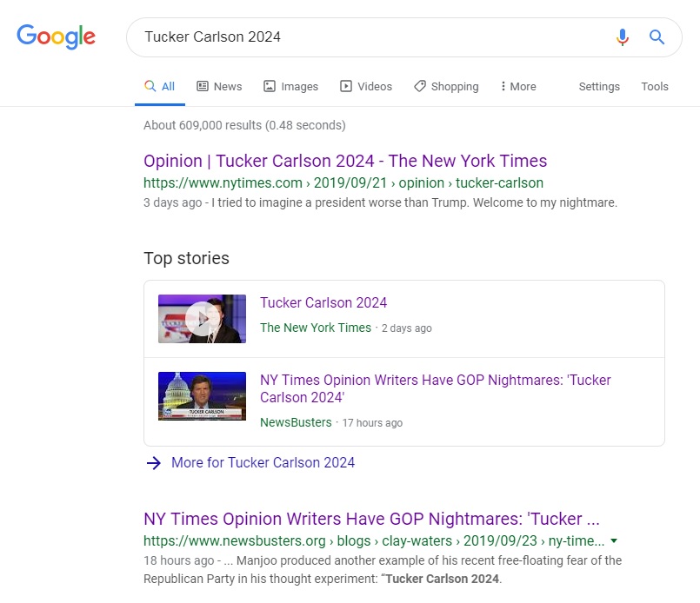Click the nytimes.com URL breadcrumb

click(x=343, y=182)
